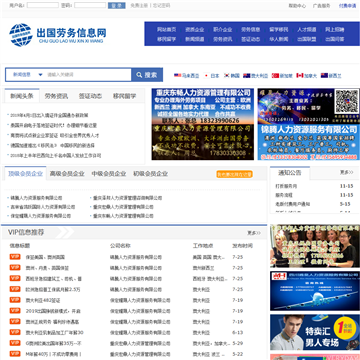Open 网上招聘 in the navigation bar
The height and width of the screenshot is (360, 360).
(335, 29)
